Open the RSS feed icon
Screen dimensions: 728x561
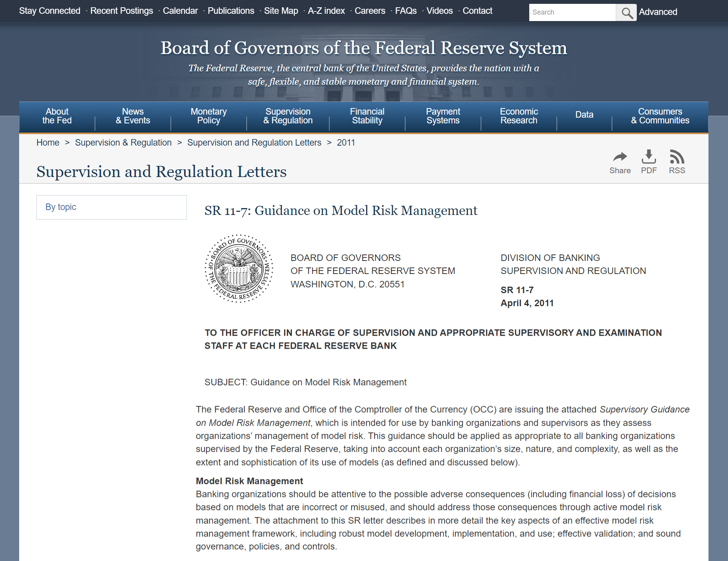[x=677, y=162]
